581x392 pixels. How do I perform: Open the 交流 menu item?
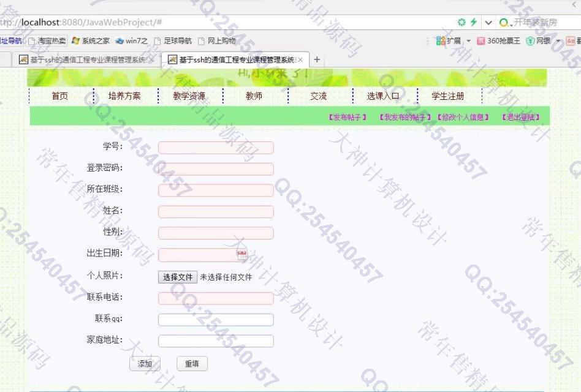coord(319,96)
